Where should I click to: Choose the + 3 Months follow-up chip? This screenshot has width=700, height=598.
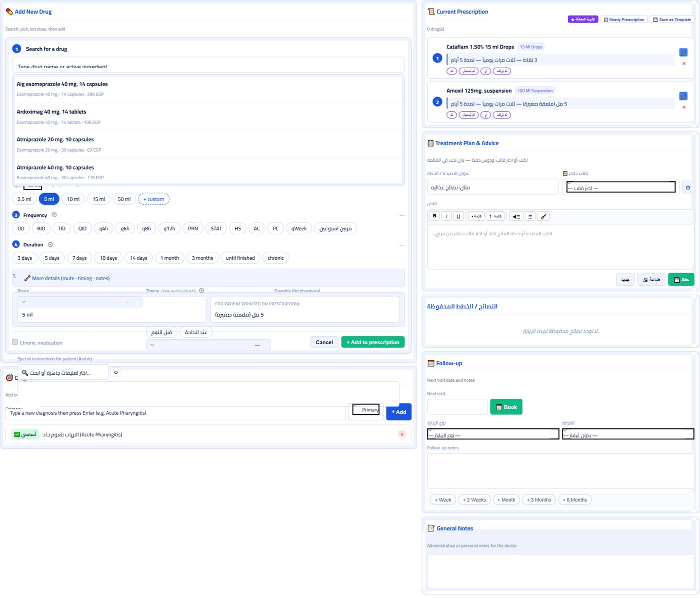click(539, 500)
